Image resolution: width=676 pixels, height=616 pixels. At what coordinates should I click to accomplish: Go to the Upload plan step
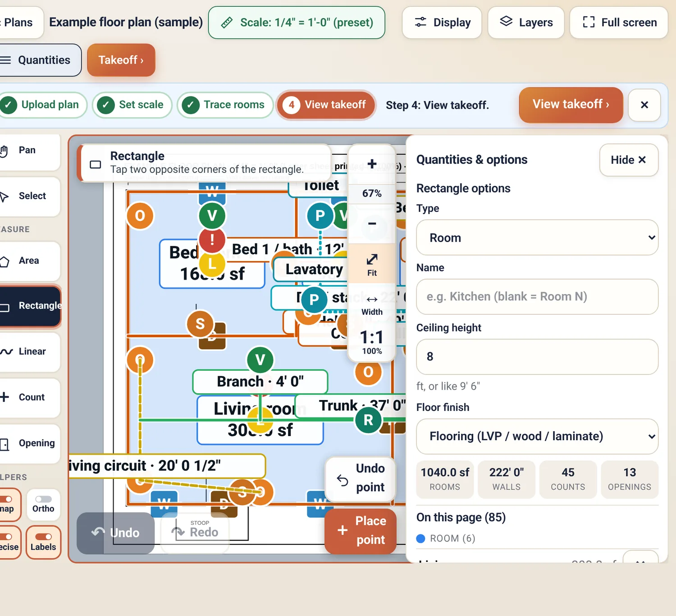pyautogui.click(x=42, y=105)
